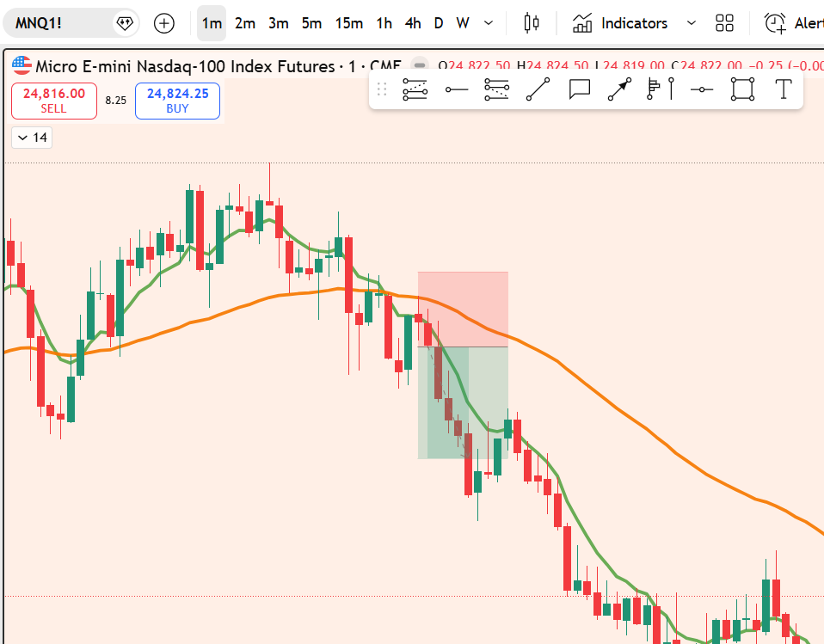Select the arrow marker drawing tool
The image size is (824, 644).
[x=619, y=89]
